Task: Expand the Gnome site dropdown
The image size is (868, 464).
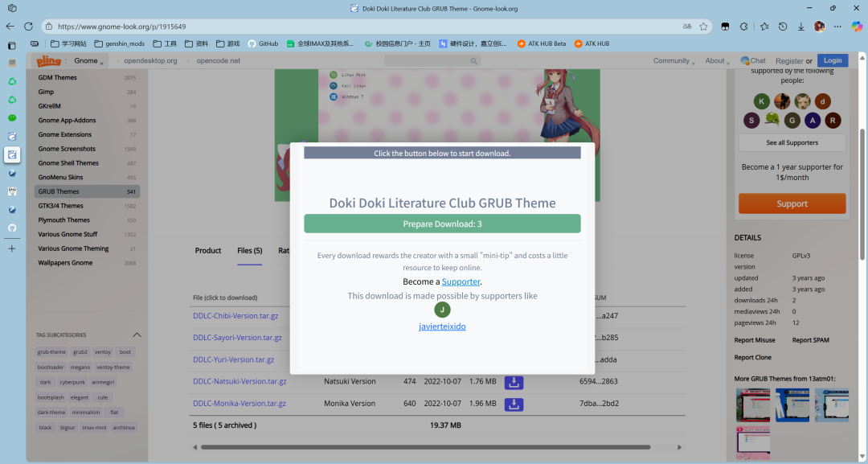Action: 88,61
